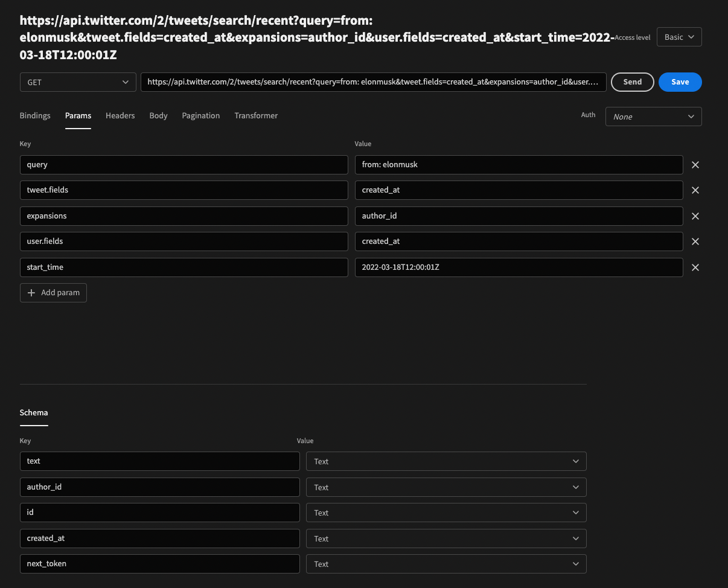
Task: Remove the tweet.fields parameter
Action: coord(695,190)
